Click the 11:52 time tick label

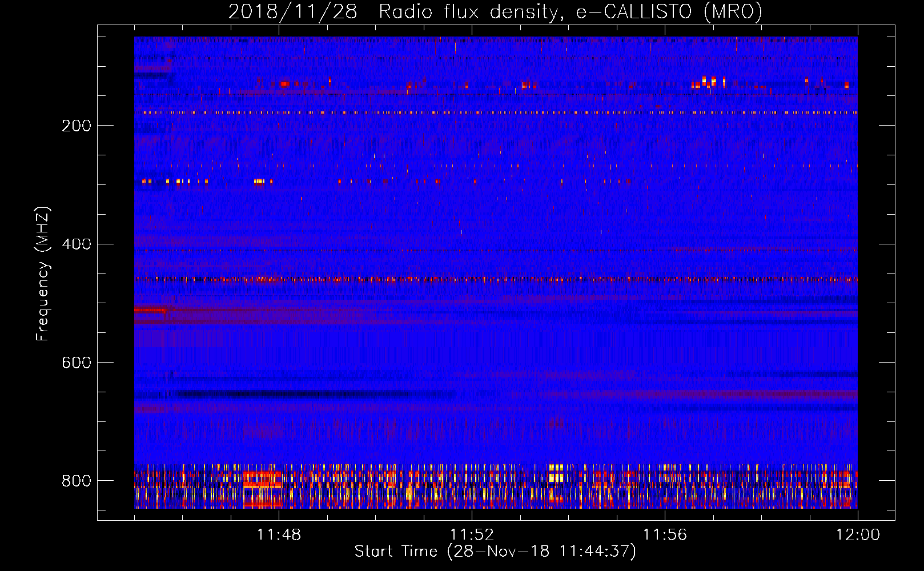tap(472, 535)
